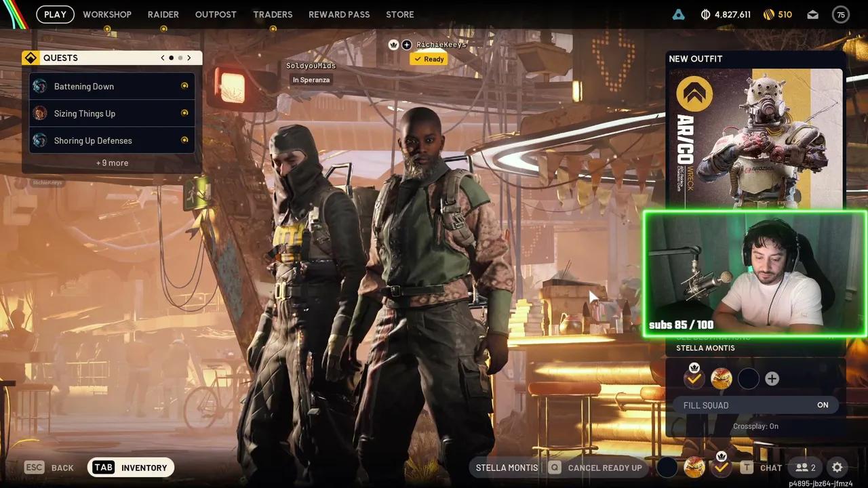The height and width of the screenshot is (488, 868).
Task: Toggle tracking marker for Battening Down quest
Action: (184, 86)
